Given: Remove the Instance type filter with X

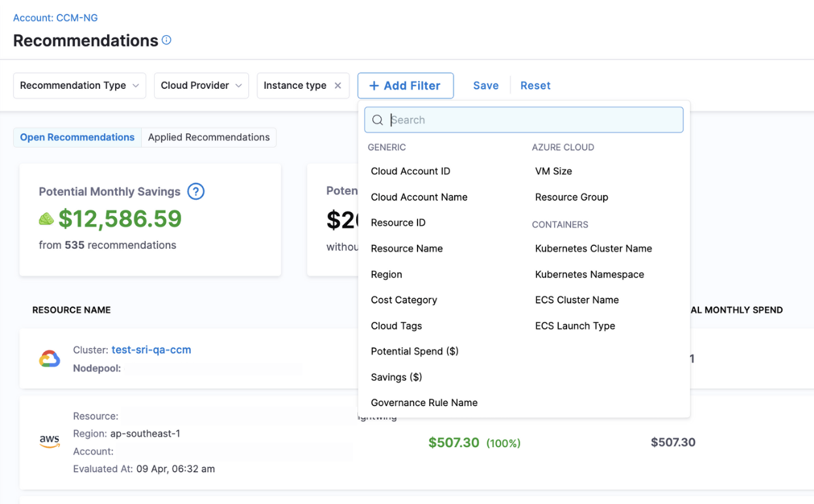Looking at the screenshot, I should 338,86.
